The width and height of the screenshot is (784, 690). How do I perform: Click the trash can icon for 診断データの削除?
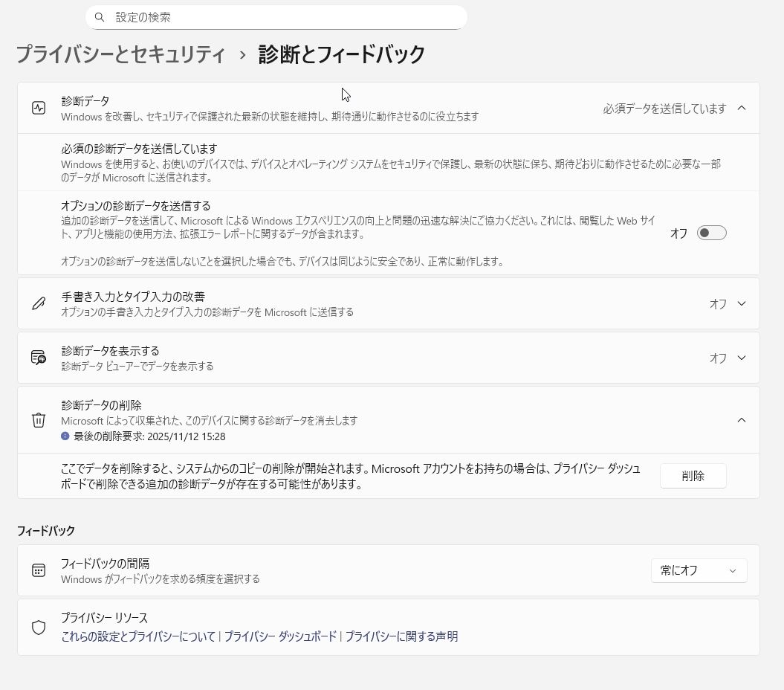click(39, 420)
